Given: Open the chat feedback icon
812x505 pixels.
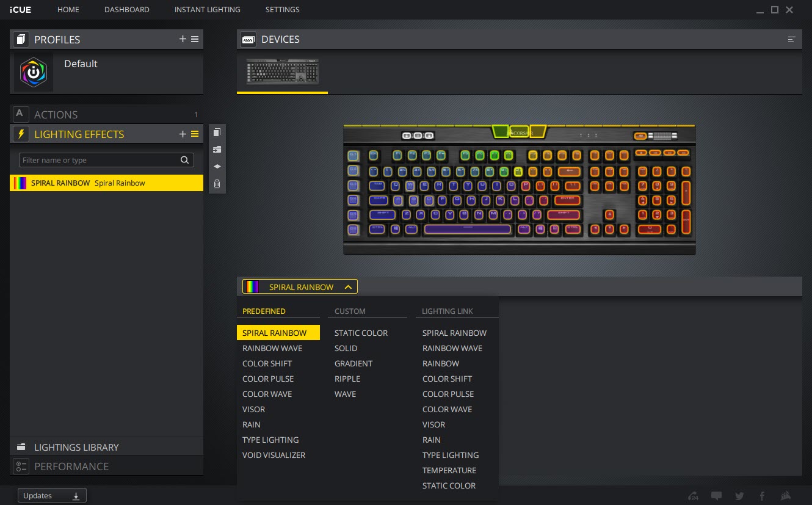Looking at the screenshot, I should tap(717, 496).
